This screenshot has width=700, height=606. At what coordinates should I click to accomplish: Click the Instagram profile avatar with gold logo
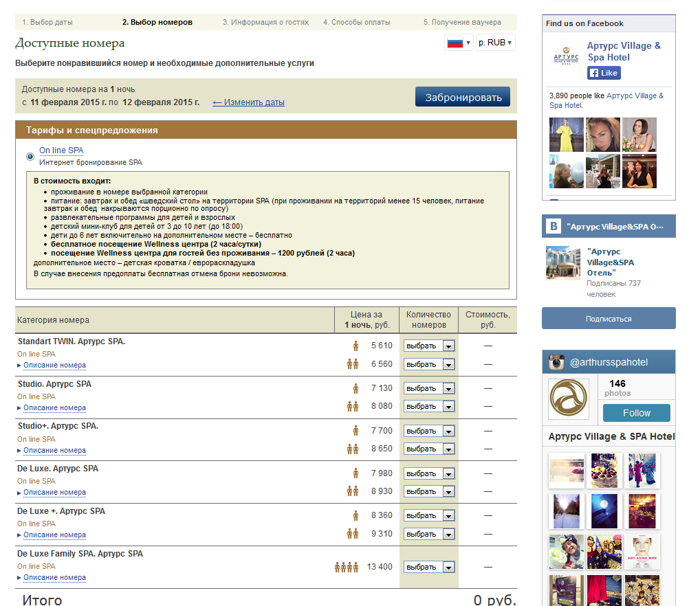tap(568, 399)
